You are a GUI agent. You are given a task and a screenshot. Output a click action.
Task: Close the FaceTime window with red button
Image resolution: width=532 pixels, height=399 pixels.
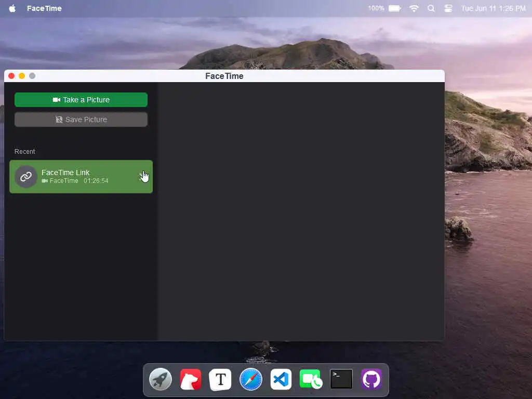coord(11,76)
